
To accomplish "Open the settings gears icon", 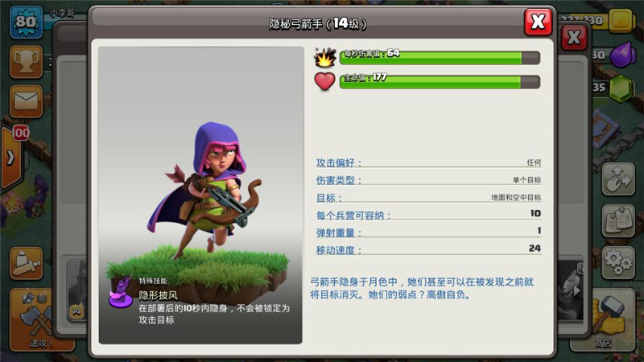I will pos(618,263).
